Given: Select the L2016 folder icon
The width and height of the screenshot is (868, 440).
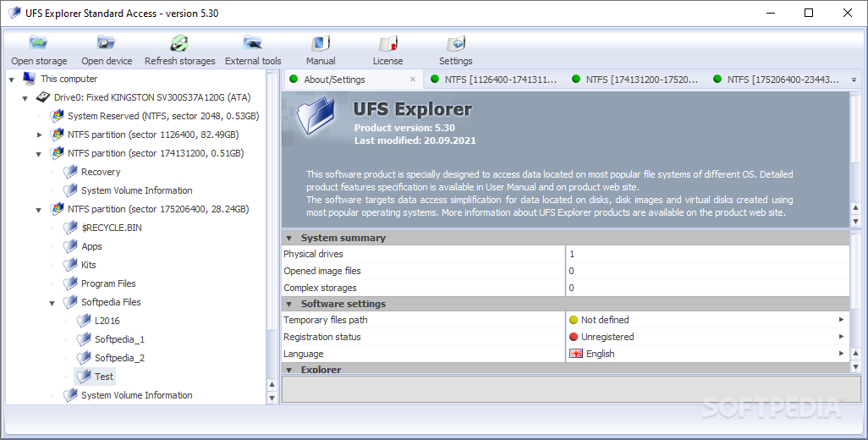Looking at the screenshot, I should pos(84,321).
